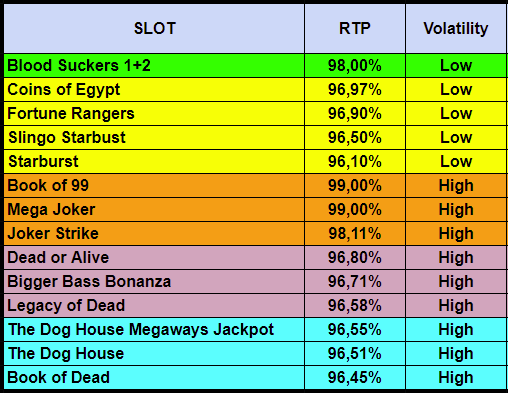The image size is (508, 393).
Task: Select the Starburst RTP value 96,10%
Action: 355,162
